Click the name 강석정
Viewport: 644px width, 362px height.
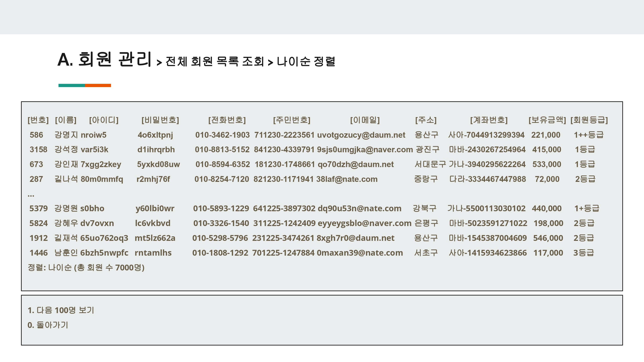click(66, 149)
